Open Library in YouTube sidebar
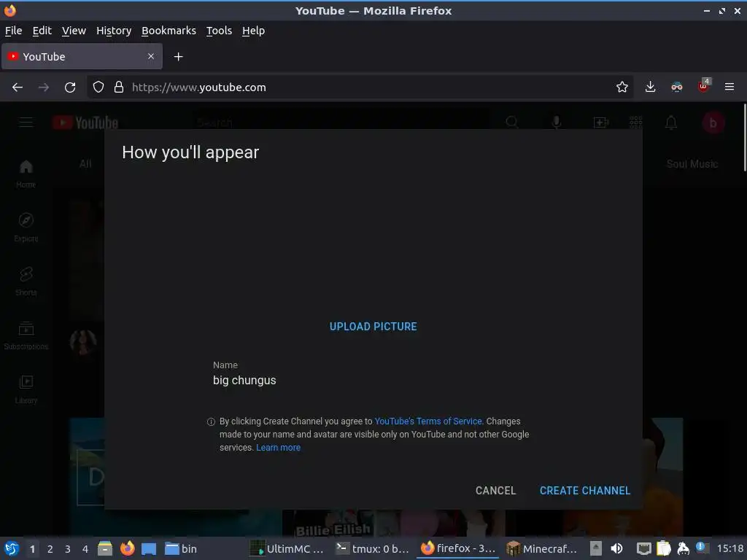This screenshot has height=560, width=747. pos(26,389)
